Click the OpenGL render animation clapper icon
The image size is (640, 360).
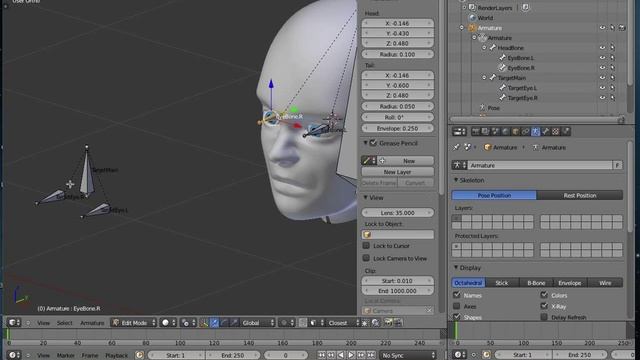coord(398,323)
